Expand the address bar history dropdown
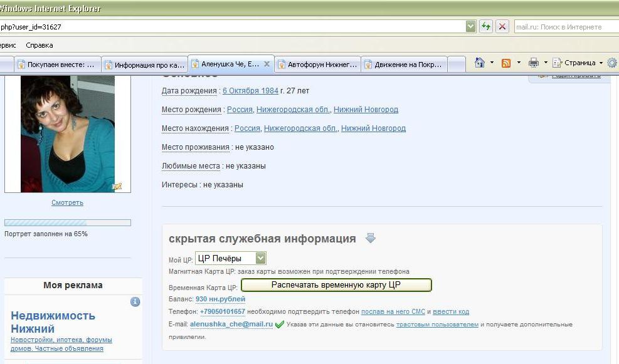This screenshot has height=364, width=619. tap(470, 27)
